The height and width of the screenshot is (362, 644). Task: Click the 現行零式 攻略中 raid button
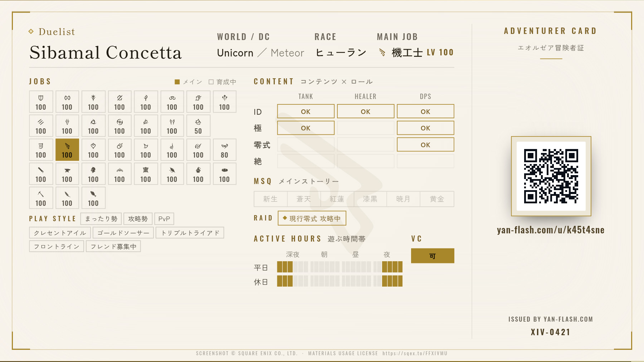click(312, 218)
